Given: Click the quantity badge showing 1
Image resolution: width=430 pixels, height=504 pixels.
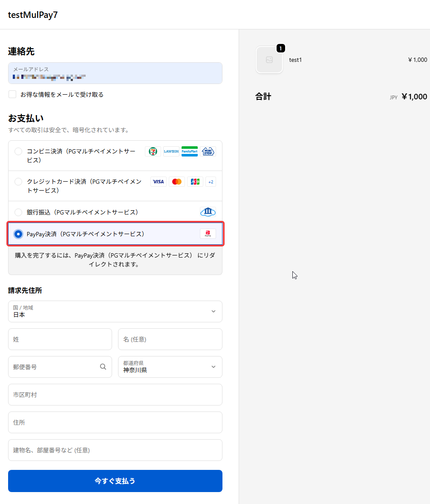Looking at the screenshot, I should (x=281, y=48).
